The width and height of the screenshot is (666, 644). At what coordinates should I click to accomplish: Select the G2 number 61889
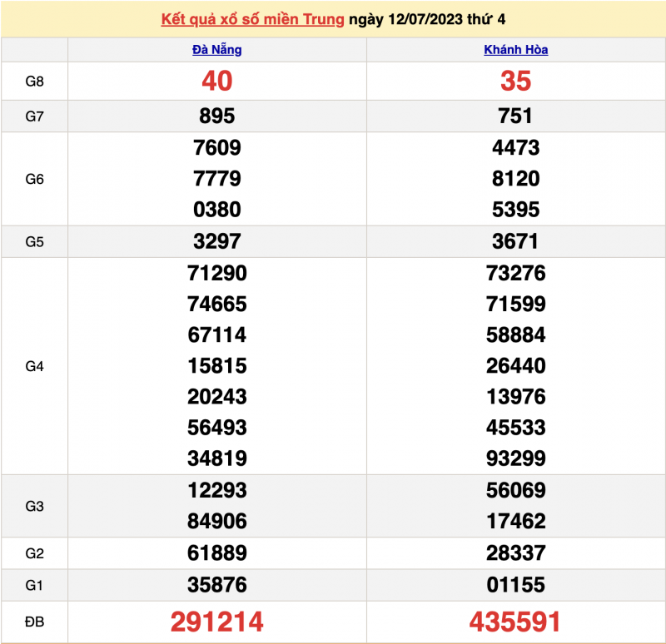click(216, 553)
